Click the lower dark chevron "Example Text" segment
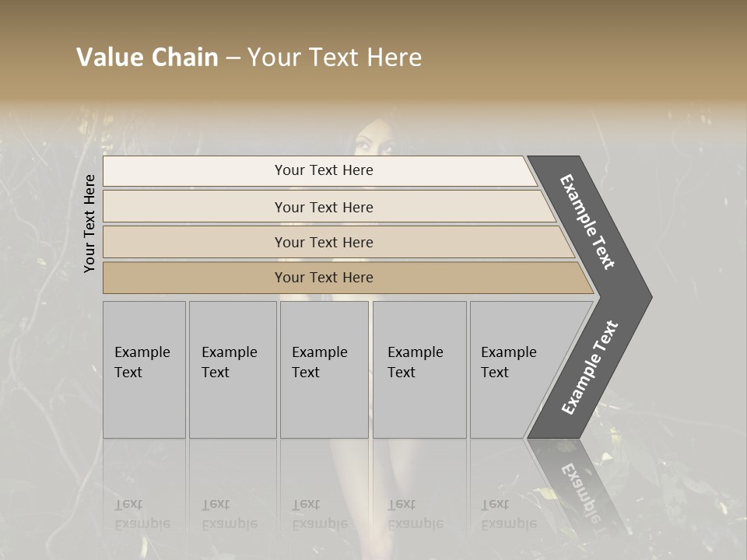The height and width of the screenshot is (560, 747). point(590,367)
